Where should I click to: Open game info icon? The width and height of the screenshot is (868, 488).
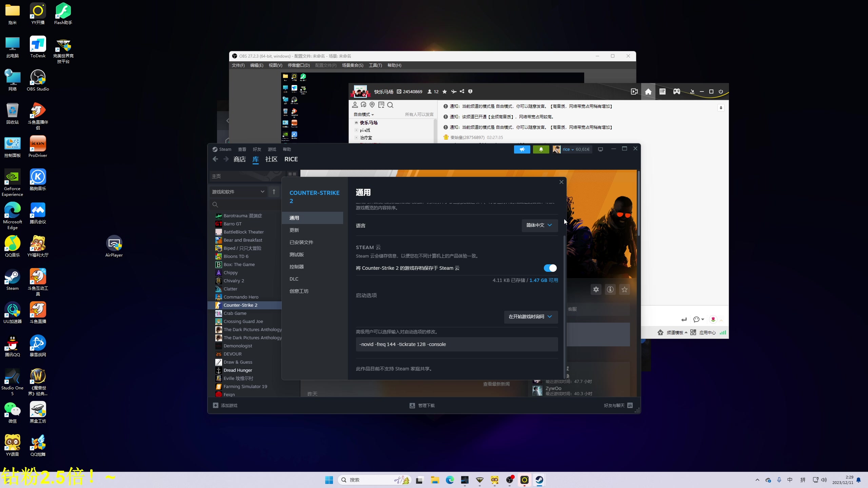pos(610,289)
